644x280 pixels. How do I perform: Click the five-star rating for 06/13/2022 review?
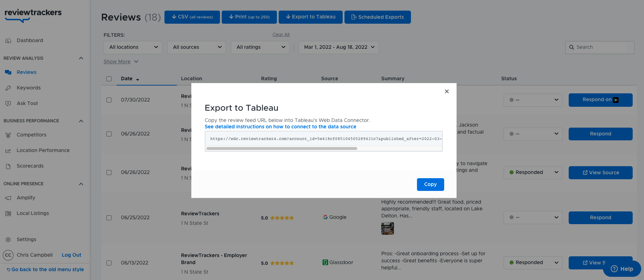click(x=282, y=263)
